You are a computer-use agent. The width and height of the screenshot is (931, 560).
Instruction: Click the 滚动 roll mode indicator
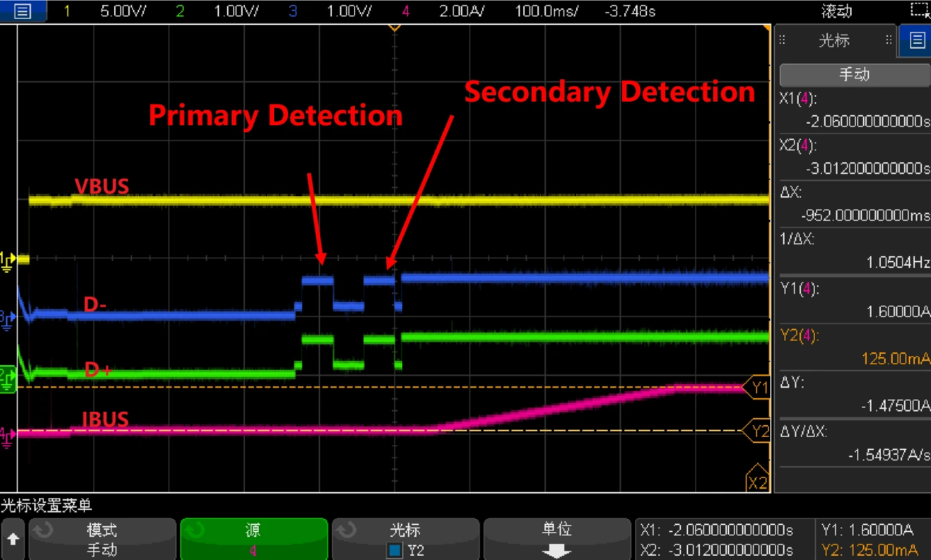[836, 11]
